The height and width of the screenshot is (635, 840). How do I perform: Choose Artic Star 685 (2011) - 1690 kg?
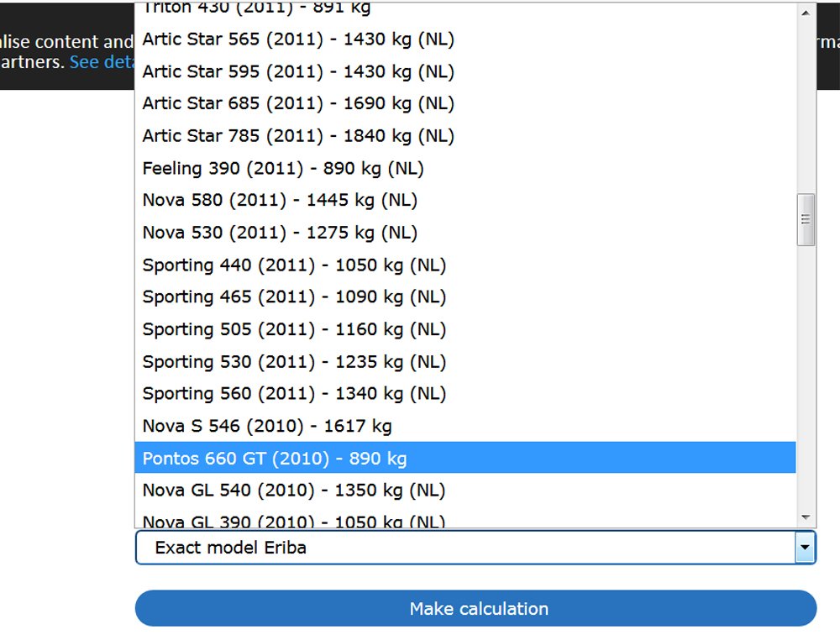point(465,103)
